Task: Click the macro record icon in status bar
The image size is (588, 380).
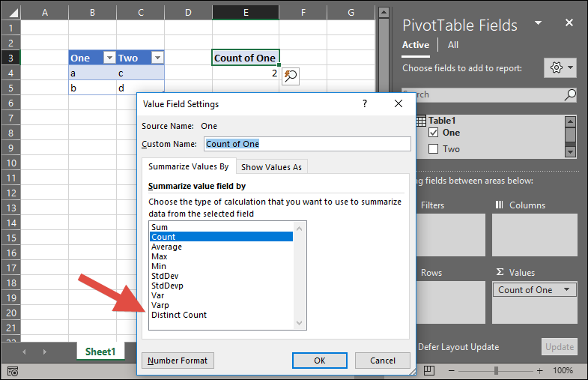Action: point(13,370)
